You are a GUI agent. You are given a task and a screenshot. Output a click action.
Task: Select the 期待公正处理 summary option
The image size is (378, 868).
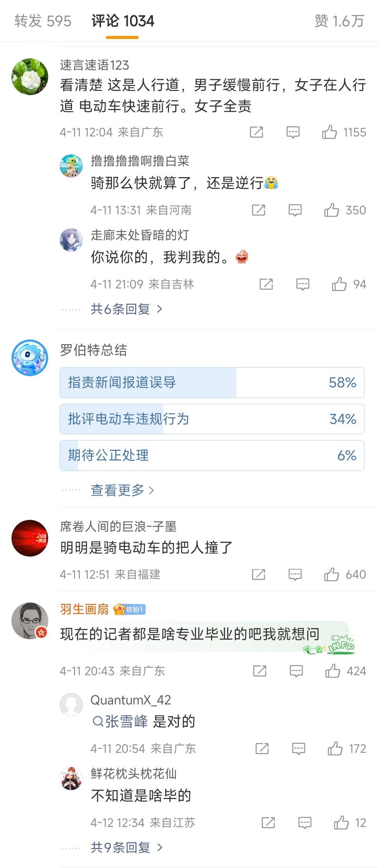pyautogui.click(x=212, y=455)
